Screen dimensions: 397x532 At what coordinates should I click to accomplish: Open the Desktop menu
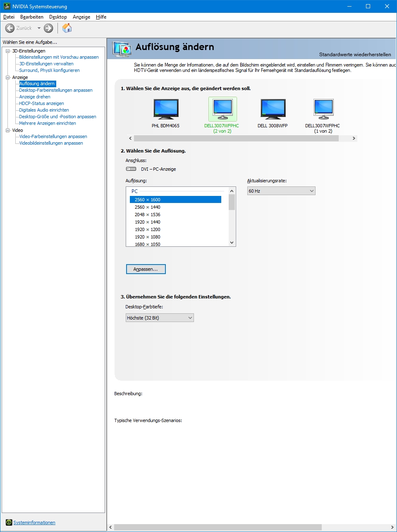pyautogui.click(x=58, y=17)
